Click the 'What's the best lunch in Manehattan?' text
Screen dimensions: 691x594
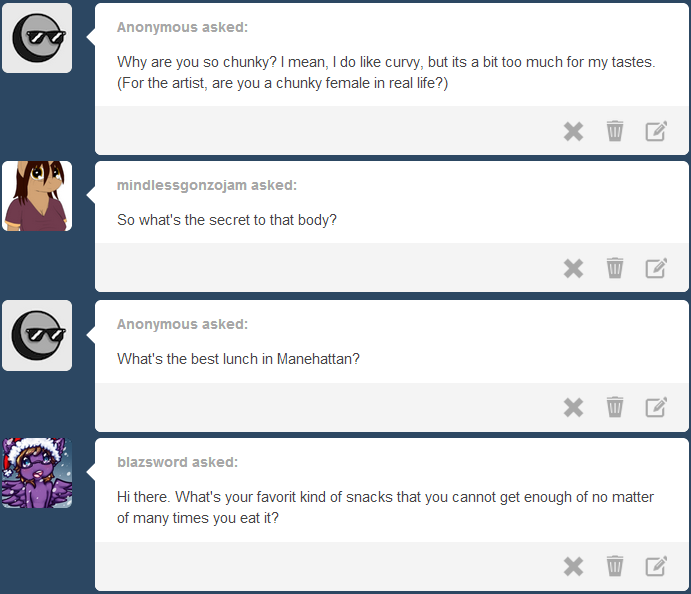click(x=238, y=359)
